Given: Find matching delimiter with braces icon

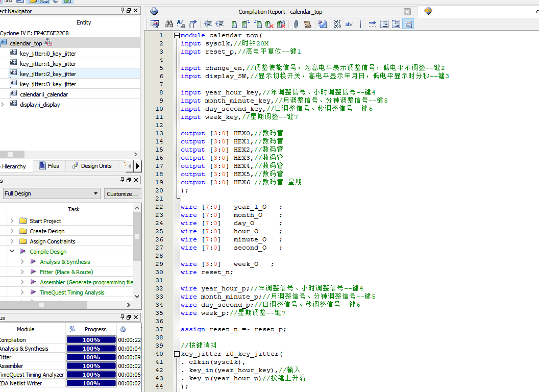Looking at the screenshot, I should (193, 24).
